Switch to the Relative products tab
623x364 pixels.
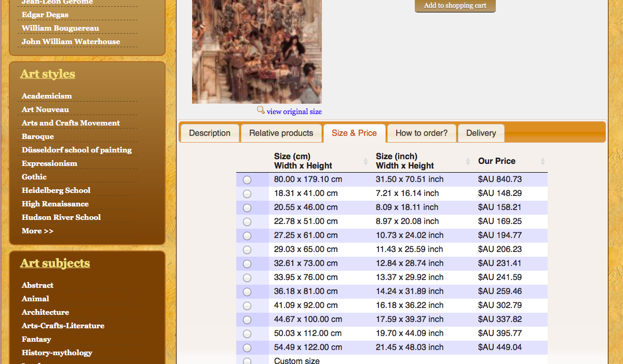tap(281, 133)
